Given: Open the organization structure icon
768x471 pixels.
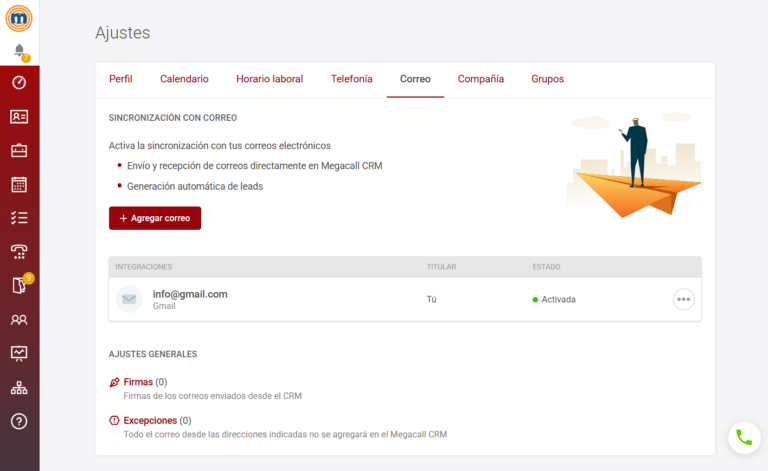Looking at the screenshot, I should (x=19, y=387).
